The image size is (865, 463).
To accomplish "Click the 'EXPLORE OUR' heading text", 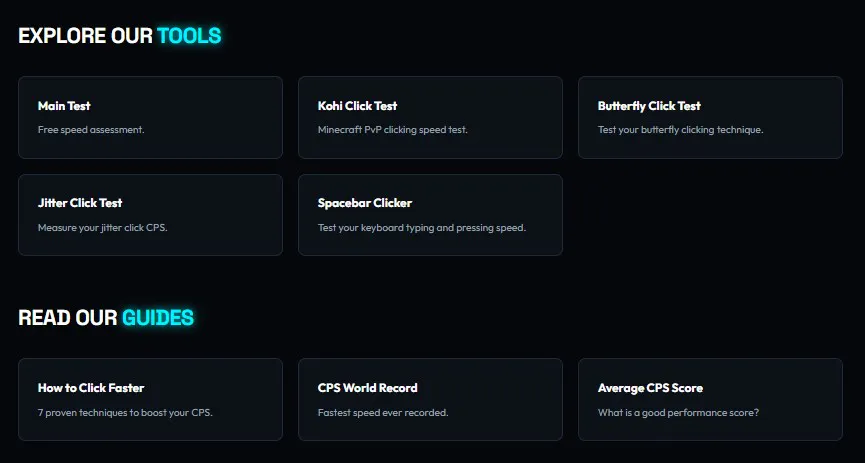I will point(86,36).
